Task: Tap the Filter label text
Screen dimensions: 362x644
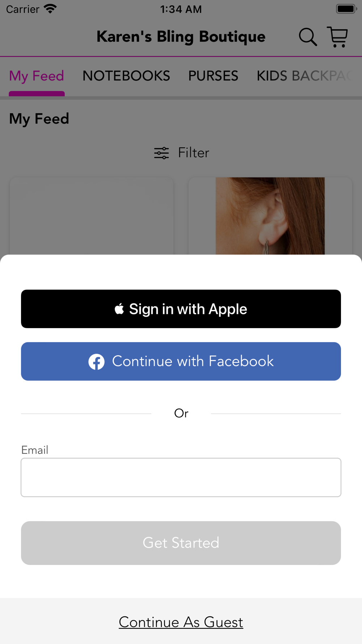Action: point(194,153)
